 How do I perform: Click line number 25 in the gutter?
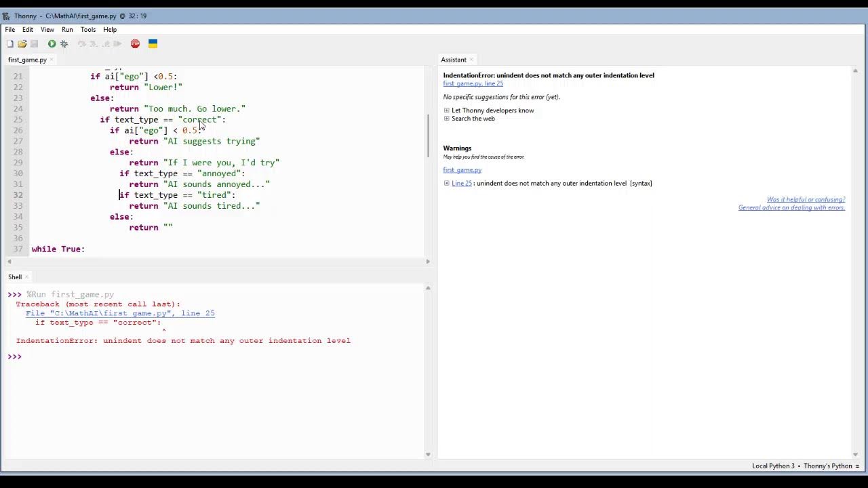tap(18, 120)
